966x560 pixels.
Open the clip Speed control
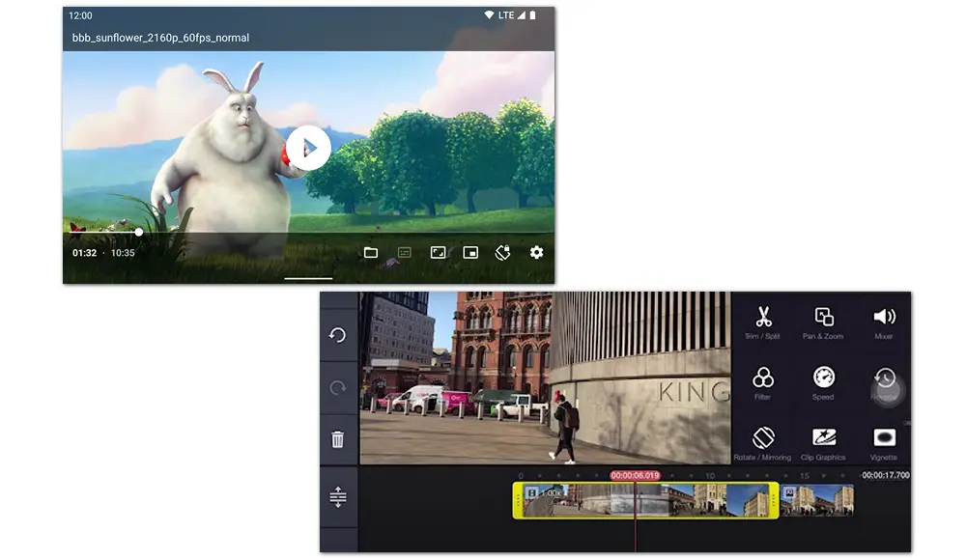click(x=823, y=383)
